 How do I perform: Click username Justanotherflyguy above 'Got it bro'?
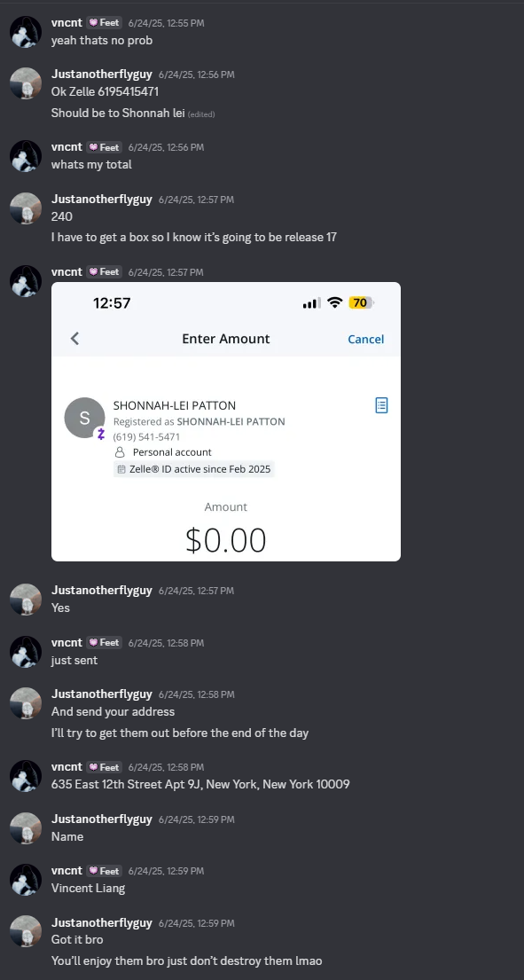102,923
